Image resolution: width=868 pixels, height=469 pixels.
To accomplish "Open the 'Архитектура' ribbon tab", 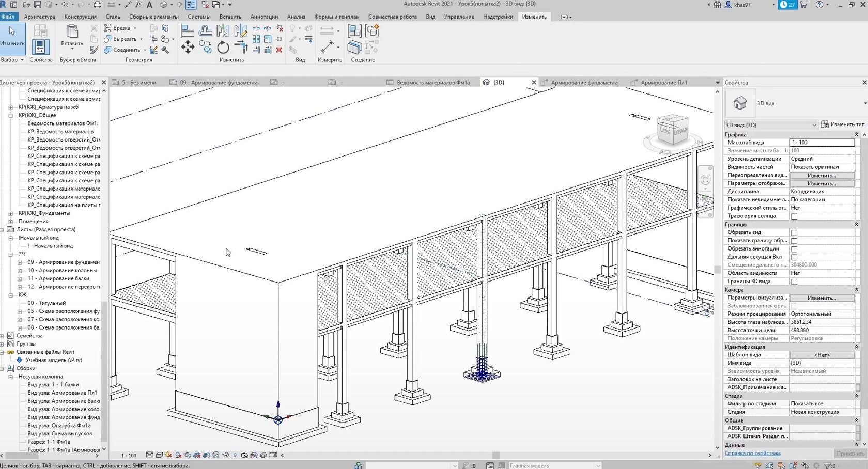I will tap(39, 17).
